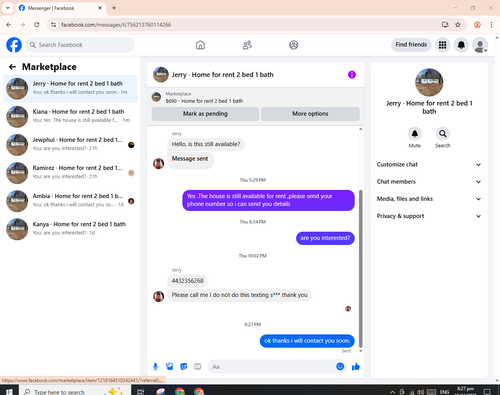Screen dimensions: 500x395
Task: Click the 'are you interested?' message bubble
Action: (x=325, y=238)
